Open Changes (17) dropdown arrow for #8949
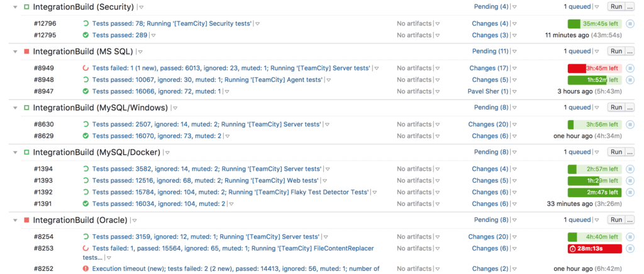Screen dimensions: 644x274 click(x=514, y=68)
